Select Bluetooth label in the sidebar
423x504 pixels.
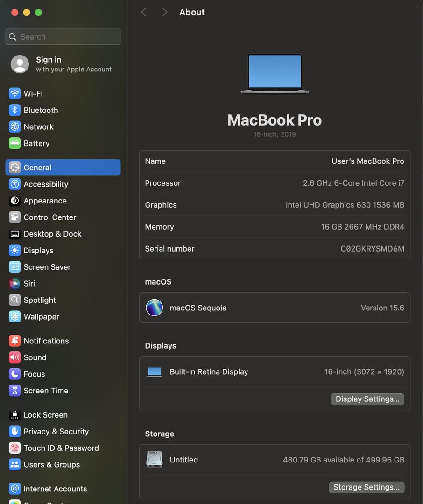pyautogui.click(x=41, y=110)
